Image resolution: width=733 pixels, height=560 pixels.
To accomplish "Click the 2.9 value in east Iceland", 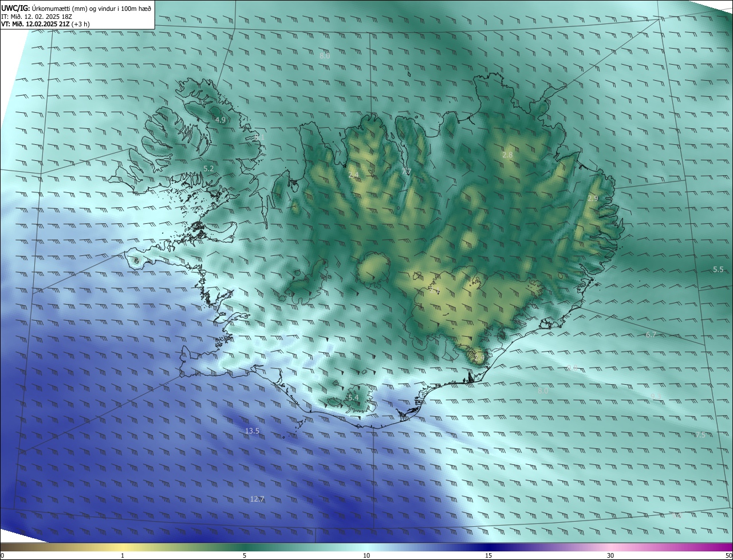I will [x=593, y=198].
